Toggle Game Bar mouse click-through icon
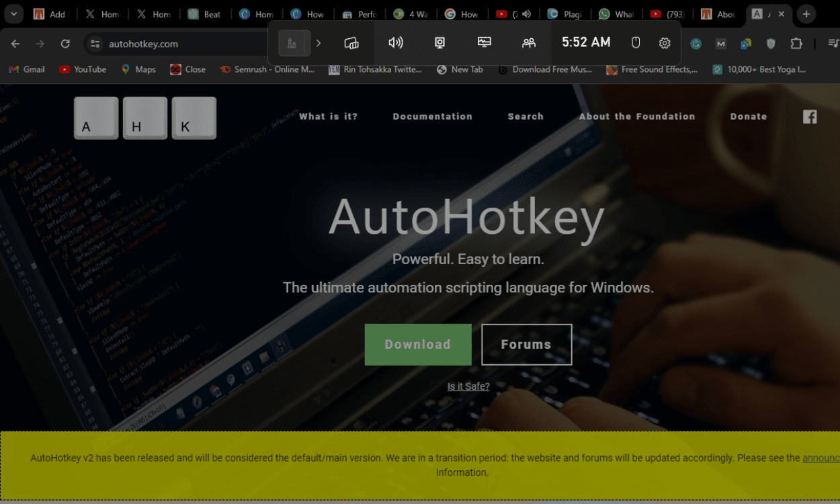840x504 pixels. [636, 43]
